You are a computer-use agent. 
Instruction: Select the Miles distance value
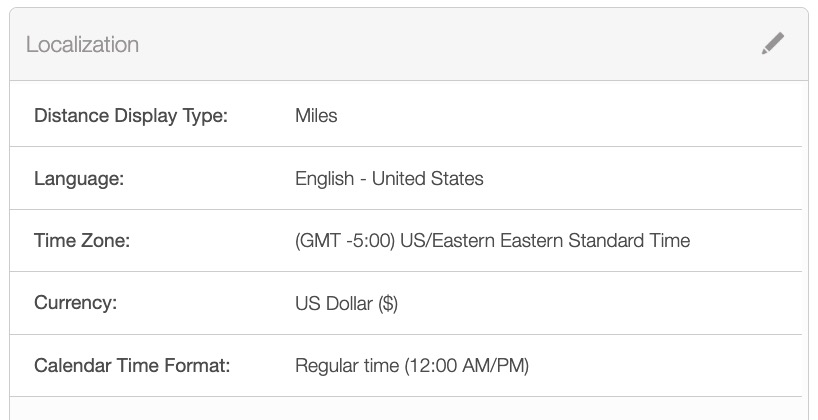316,116
